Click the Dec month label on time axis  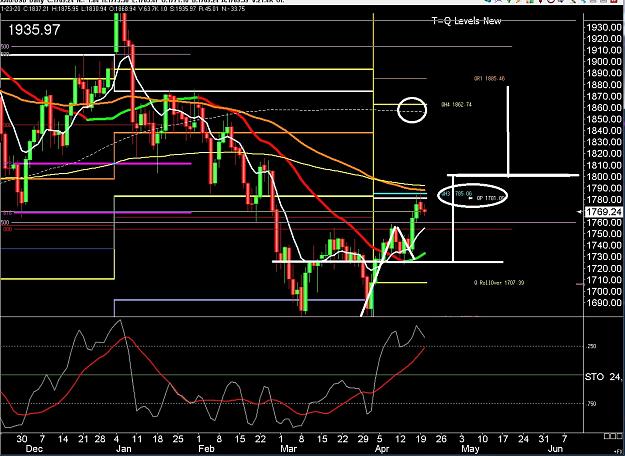[33, 449]
